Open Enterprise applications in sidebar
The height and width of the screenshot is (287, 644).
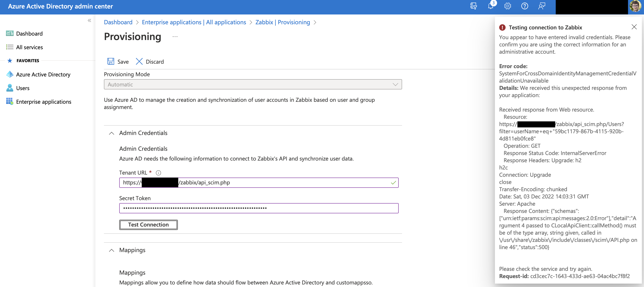point(43,102)
